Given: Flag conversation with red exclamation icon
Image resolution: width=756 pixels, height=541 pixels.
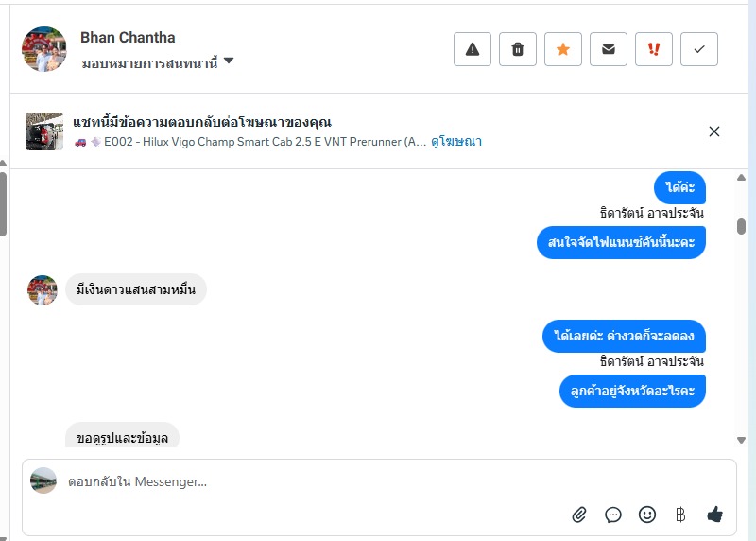Looking at the screenshot, I should click(x=654, y=49).
